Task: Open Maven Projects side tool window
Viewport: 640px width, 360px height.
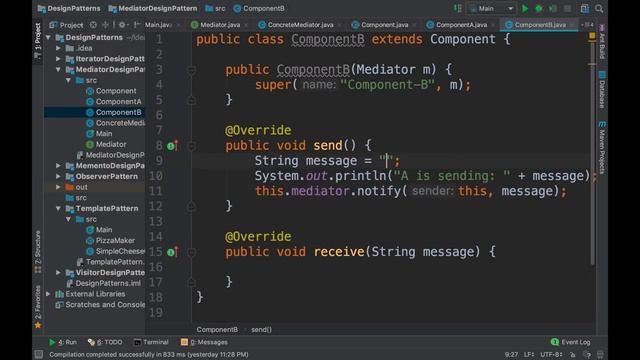Action: [602, 147]
